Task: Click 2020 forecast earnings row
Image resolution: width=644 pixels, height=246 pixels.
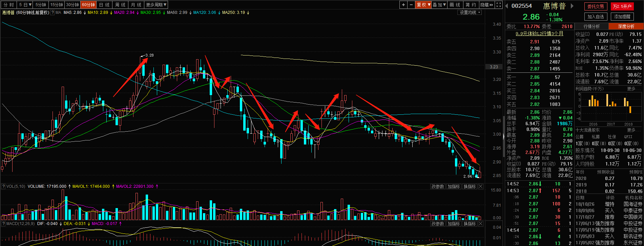Action: point(609,178)
